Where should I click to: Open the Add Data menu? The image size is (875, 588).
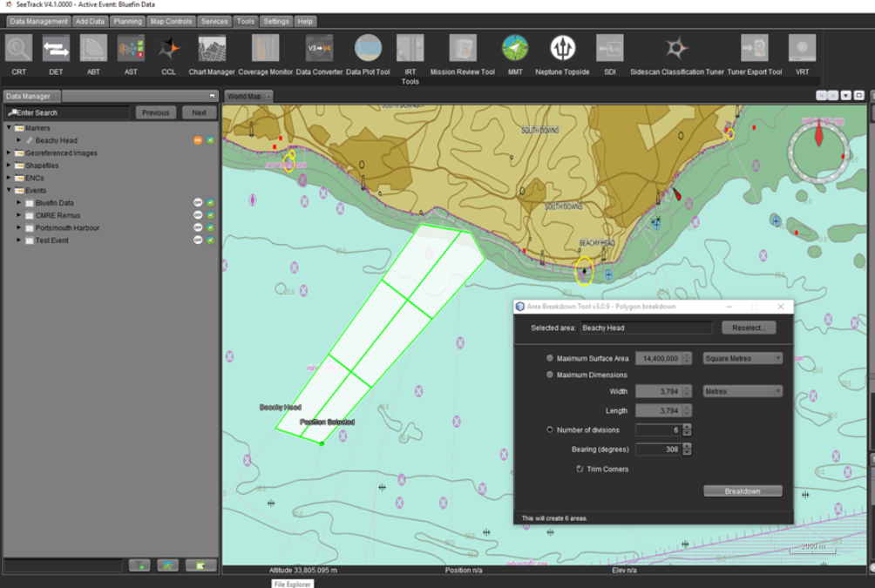[x=90, y=21]
